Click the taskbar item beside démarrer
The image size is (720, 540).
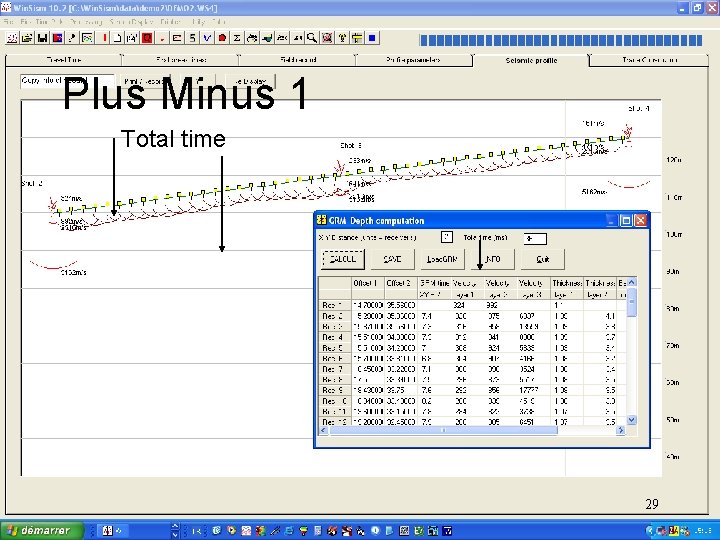[112, 531]
